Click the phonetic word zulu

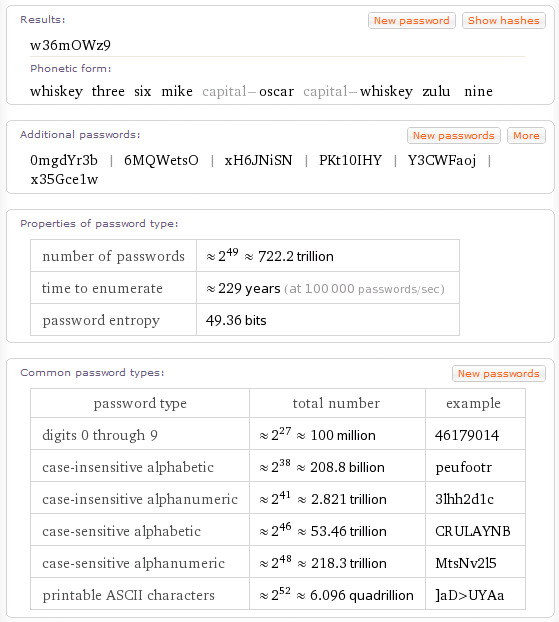(436, 91)
